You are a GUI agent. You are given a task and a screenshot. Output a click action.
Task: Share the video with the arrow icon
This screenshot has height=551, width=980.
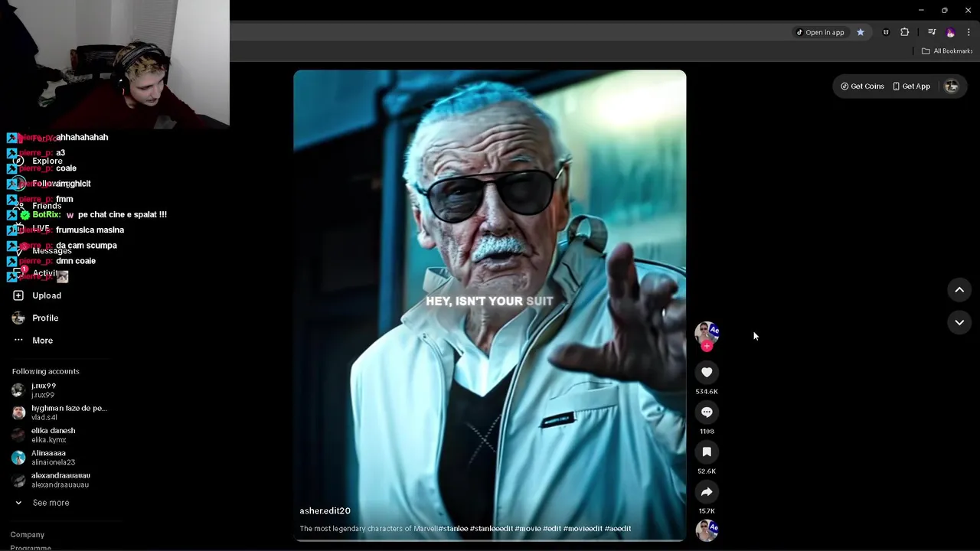tap(707, 492)
